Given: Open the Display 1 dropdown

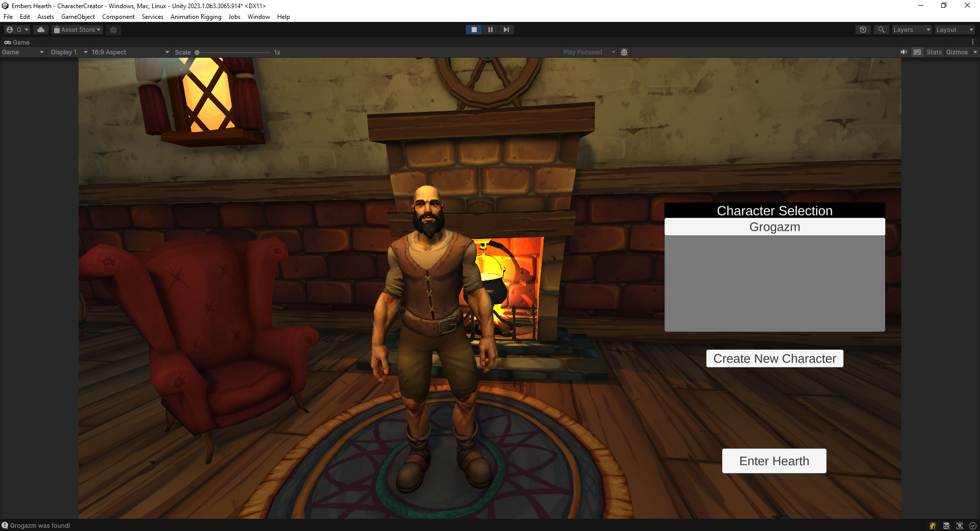Looking at the screenshot, I should pyautogui.click(x=69, y=52).
